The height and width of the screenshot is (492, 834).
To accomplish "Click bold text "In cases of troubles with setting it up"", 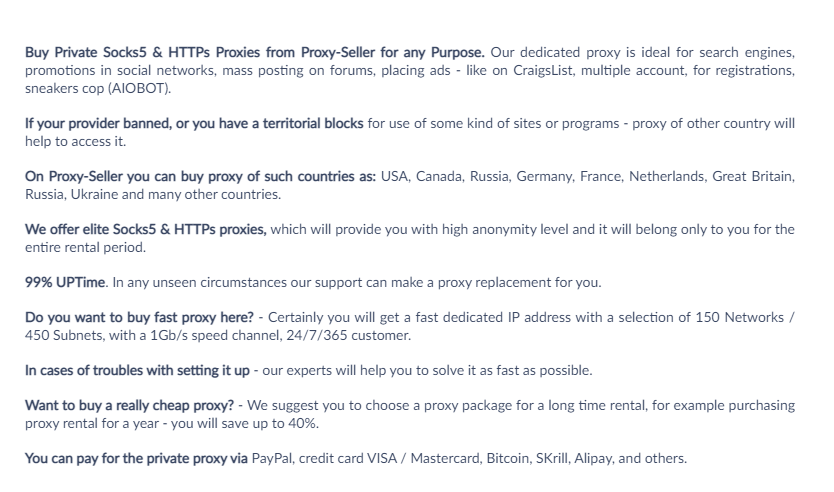I will click(137, 371).
